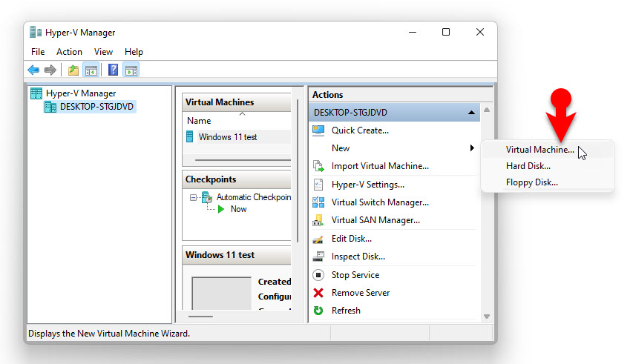Screen dimensions: 633x364
Task: Click Virtual SAN Manager... action
Action: click(x=375, y=220)
